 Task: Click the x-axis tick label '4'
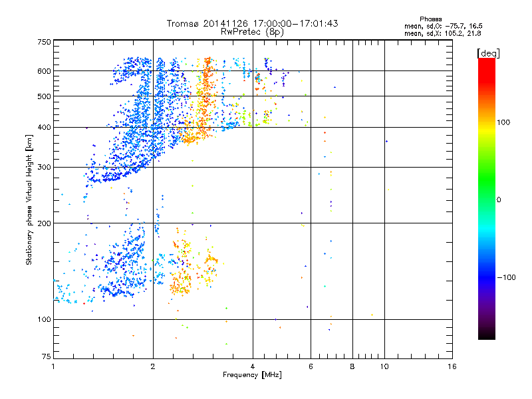(253, 366)
